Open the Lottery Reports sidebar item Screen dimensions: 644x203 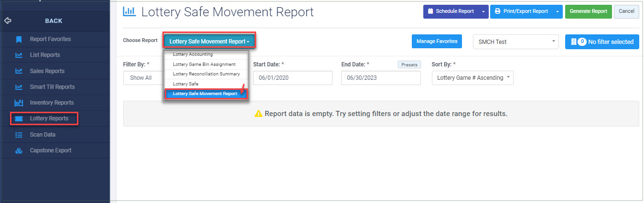(x=44, y=118)
